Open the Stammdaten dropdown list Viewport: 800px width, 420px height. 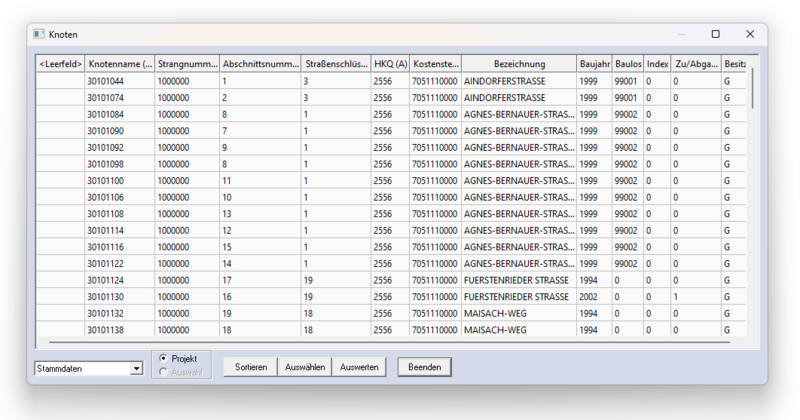(x=136, y=368)
